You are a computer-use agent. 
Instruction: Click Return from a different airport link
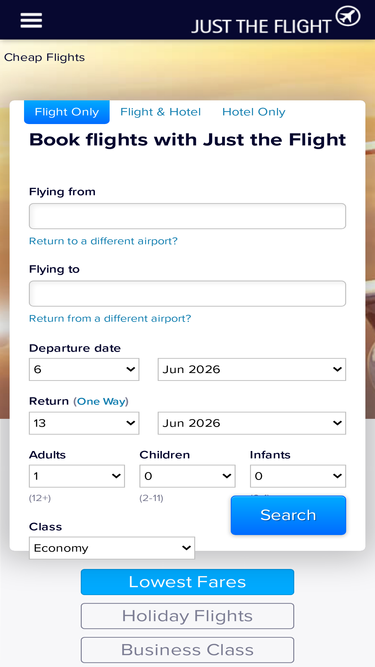click(x=110, y=319)
